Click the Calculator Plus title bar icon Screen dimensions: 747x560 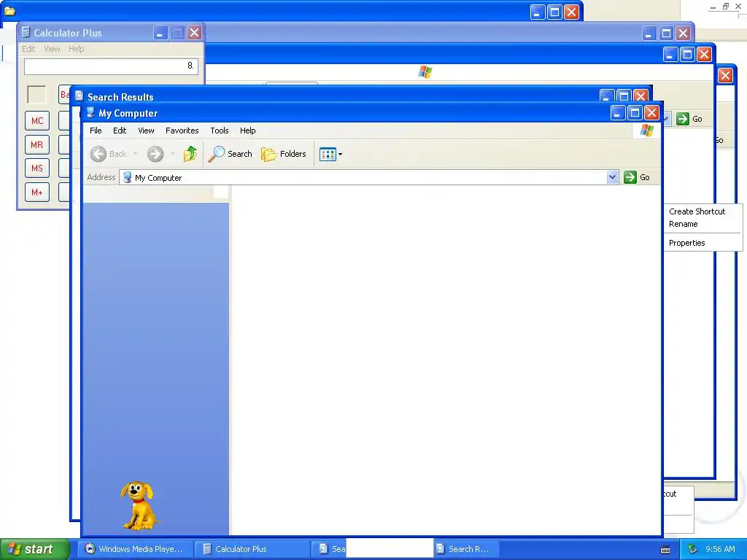click(26, 32)
